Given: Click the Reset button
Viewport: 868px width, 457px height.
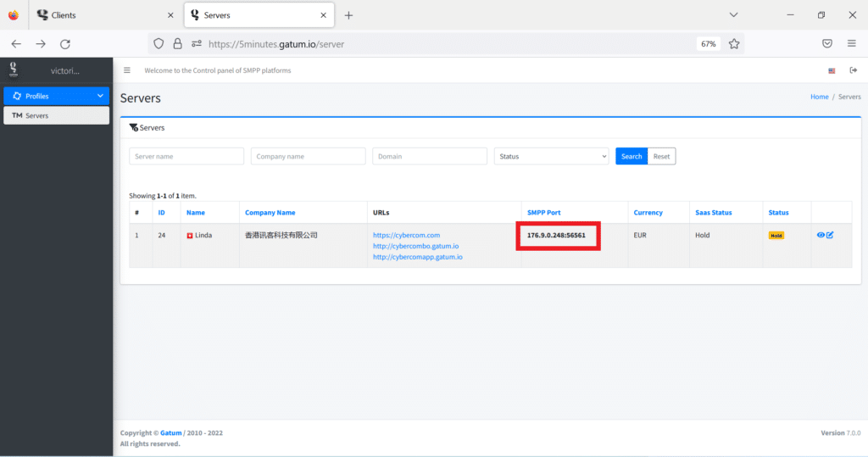Looking at the screenshot, I should 661,156.
